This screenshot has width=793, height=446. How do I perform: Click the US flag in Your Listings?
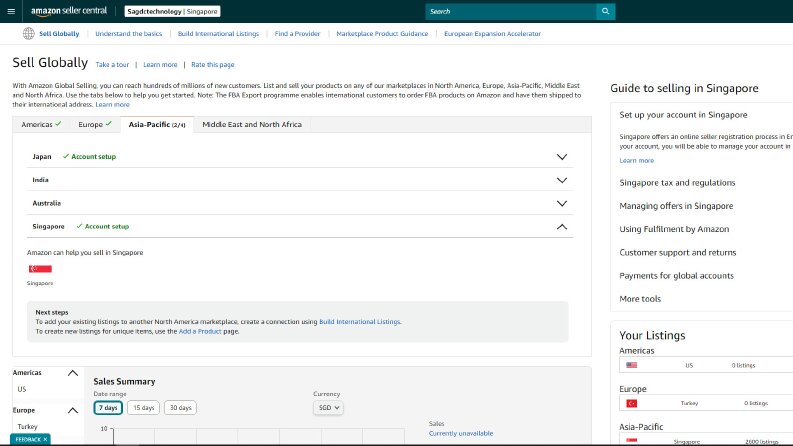click(632, 365)
